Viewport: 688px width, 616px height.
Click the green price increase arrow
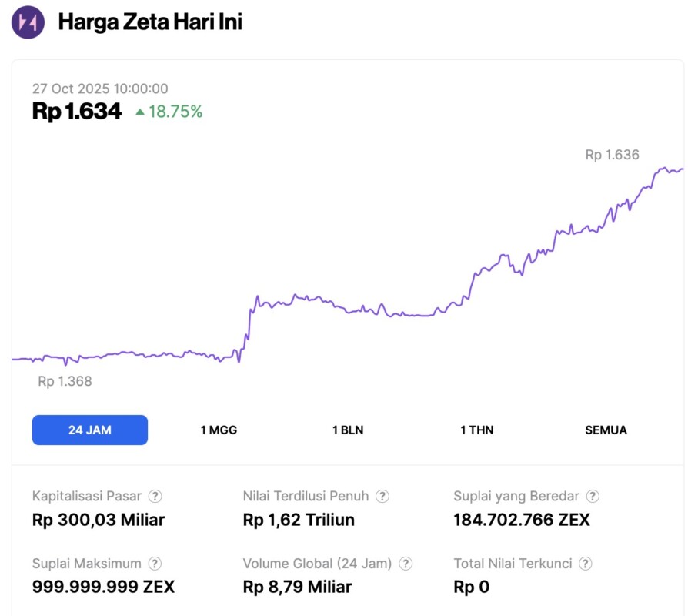[x=139, y=112]
